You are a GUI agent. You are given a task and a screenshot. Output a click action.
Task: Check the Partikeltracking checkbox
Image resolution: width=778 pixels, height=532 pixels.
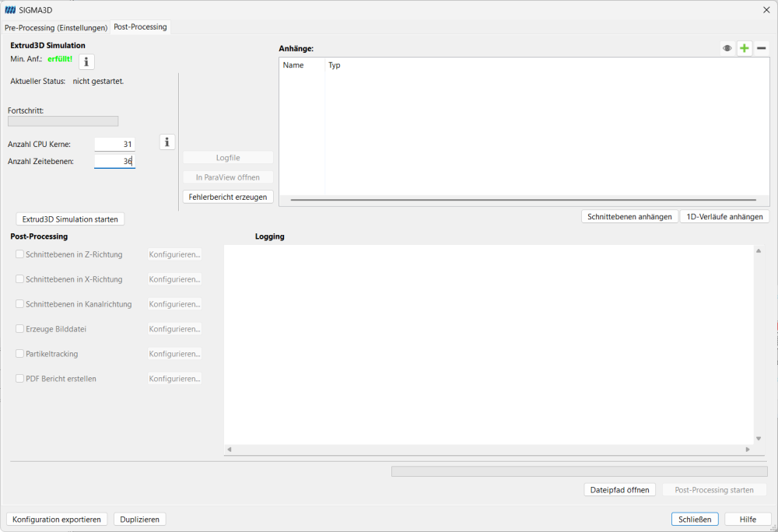(x=20, y=354)
